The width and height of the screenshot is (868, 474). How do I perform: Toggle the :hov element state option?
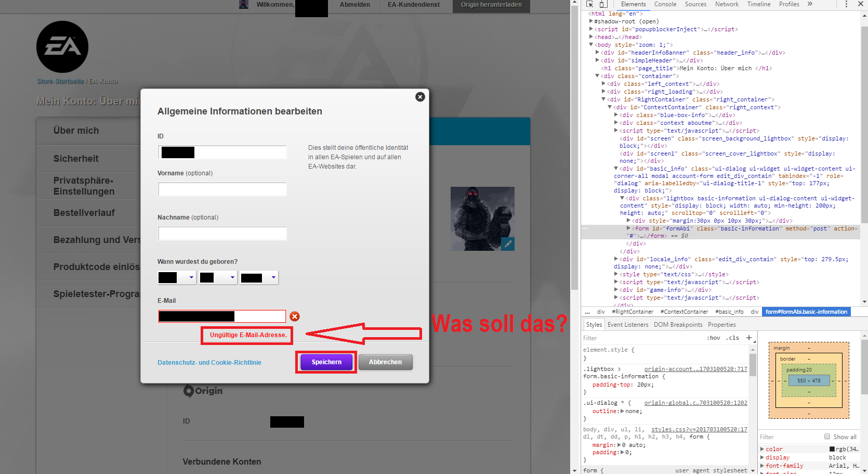point(714,338)
